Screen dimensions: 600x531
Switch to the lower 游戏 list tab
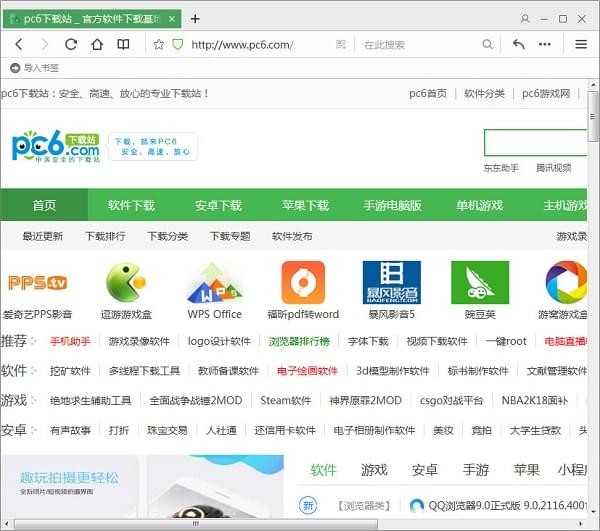pos(374,470)
